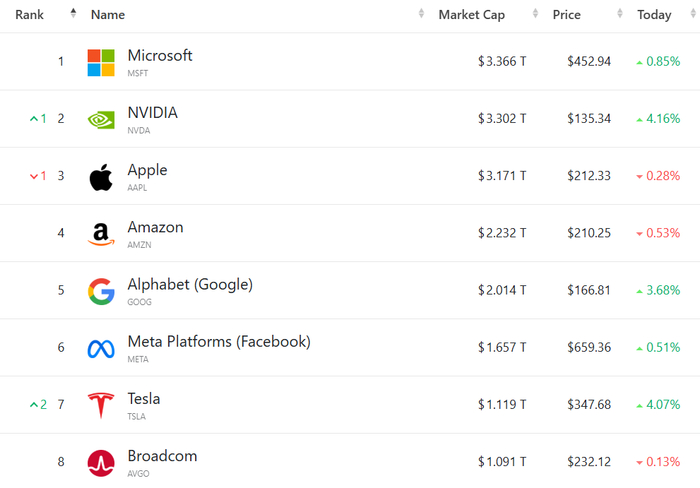Click the Apple logo icon
This screenshot has height=488, width=700.
tap(101, 177)
